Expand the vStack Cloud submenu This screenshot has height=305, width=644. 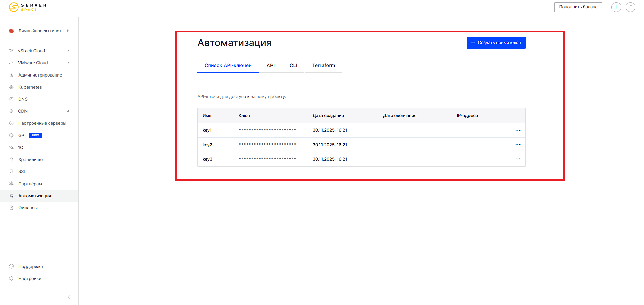point(68,51)
